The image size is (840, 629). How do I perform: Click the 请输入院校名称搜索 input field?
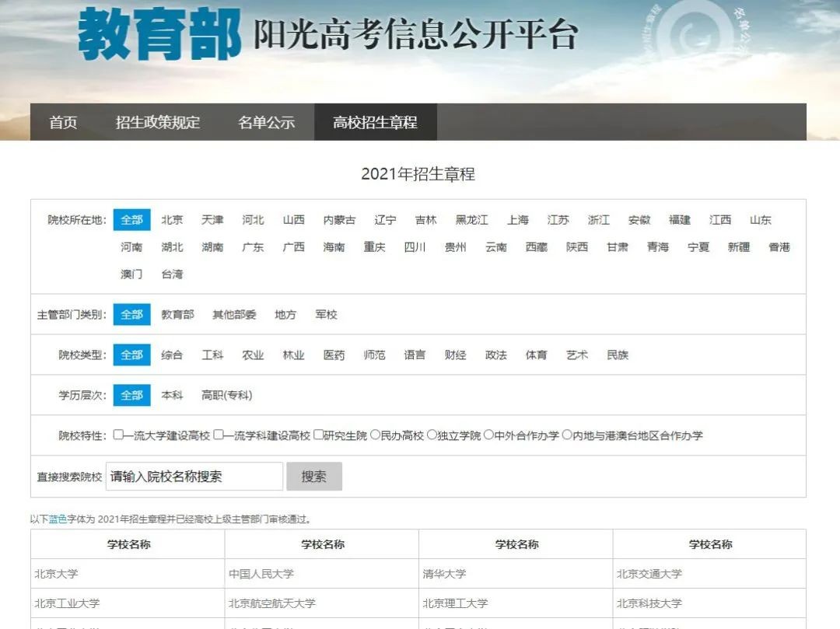pyautogui.click(x=194, y=477)
